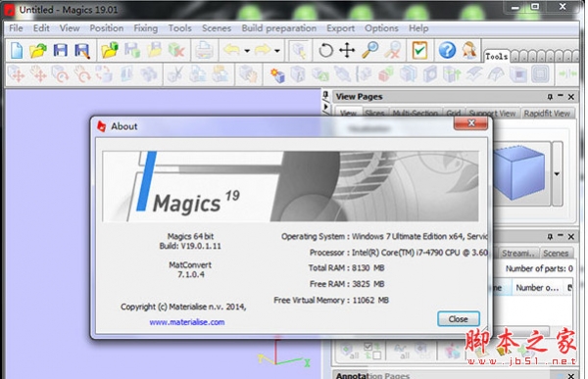Switch to the Support View tab
588x379 pixels.
pos(492,114)
